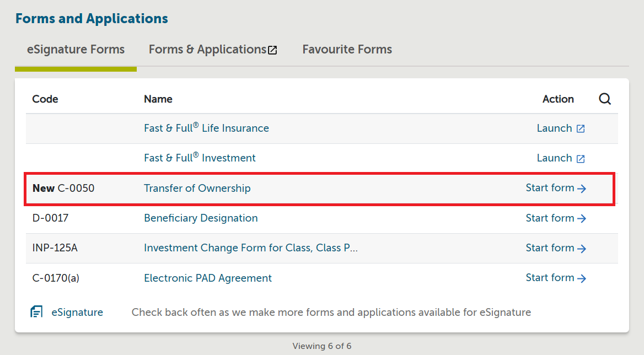
Task: Open Beneficiary Designation name link
Action: tap(201, 218)
